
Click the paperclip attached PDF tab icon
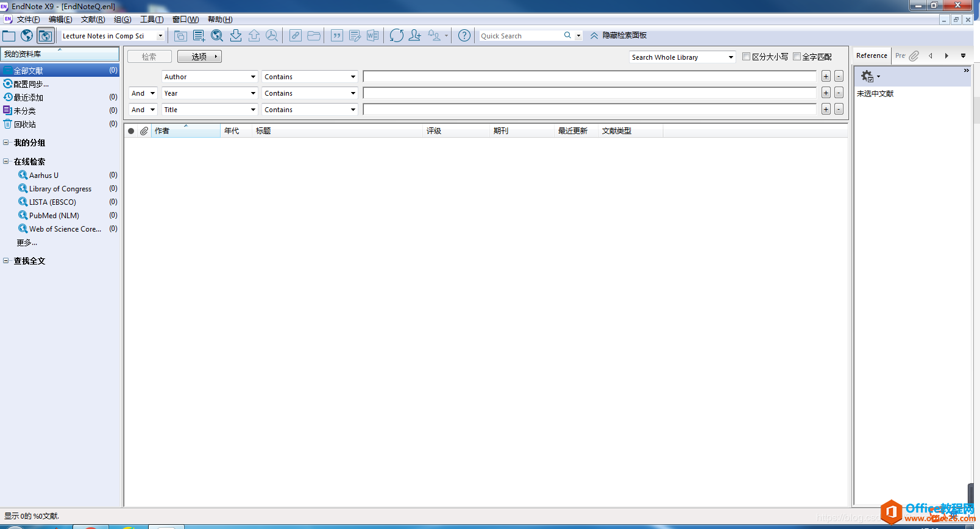pyautogui.click(x=914, y=56)
